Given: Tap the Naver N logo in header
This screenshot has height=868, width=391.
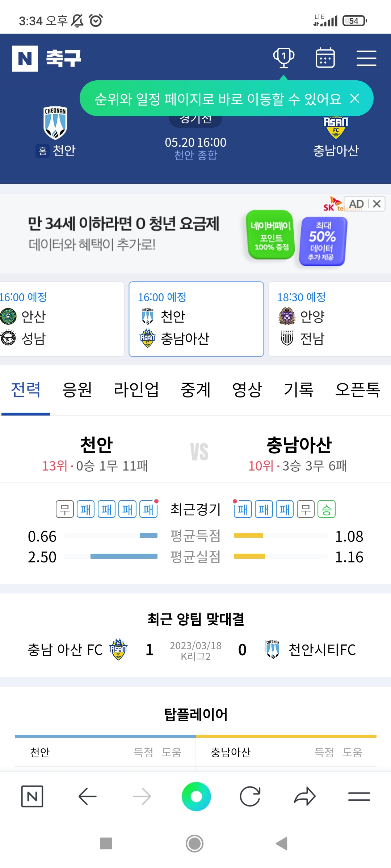Looking at the screenshot, I should point(25,59).
